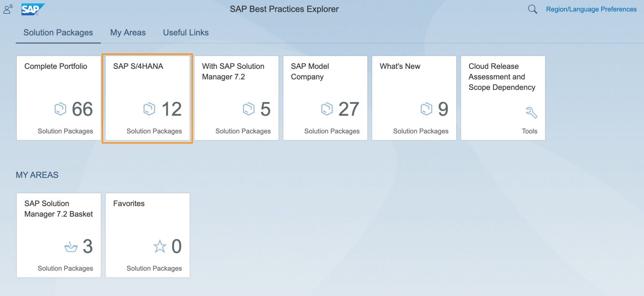Select the Solution Packages tab
The width and height of the screenshot is (644, 296).
pyautogui.click(x=57, y=32)
